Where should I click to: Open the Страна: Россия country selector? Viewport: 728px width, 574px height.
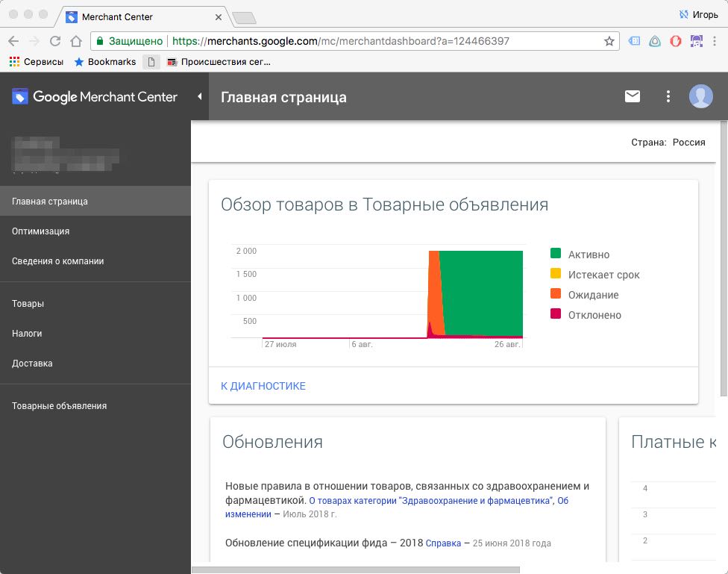(x=668, y=143)
